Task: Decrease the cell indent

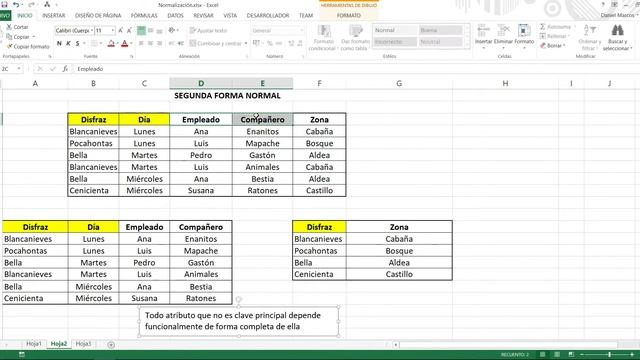Action: (x=171, y=43)
